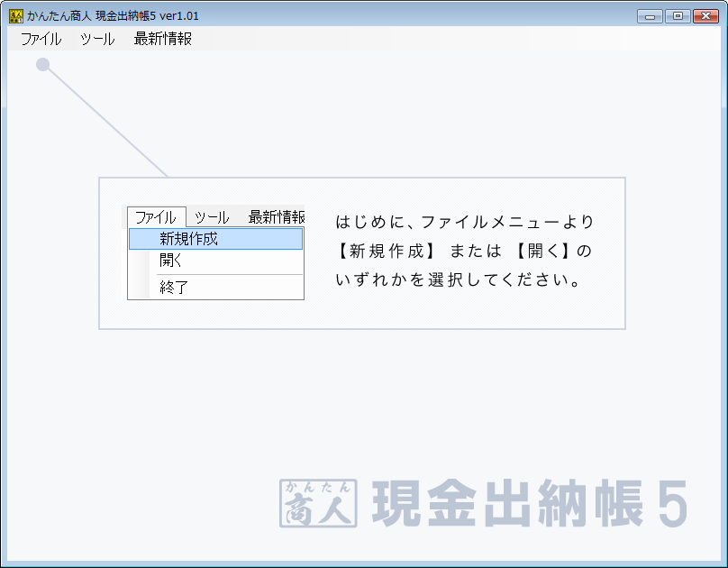Close the 現金出納帳5 window
The width and height of the screenshot is (728, 568).
tap(705, 16)
